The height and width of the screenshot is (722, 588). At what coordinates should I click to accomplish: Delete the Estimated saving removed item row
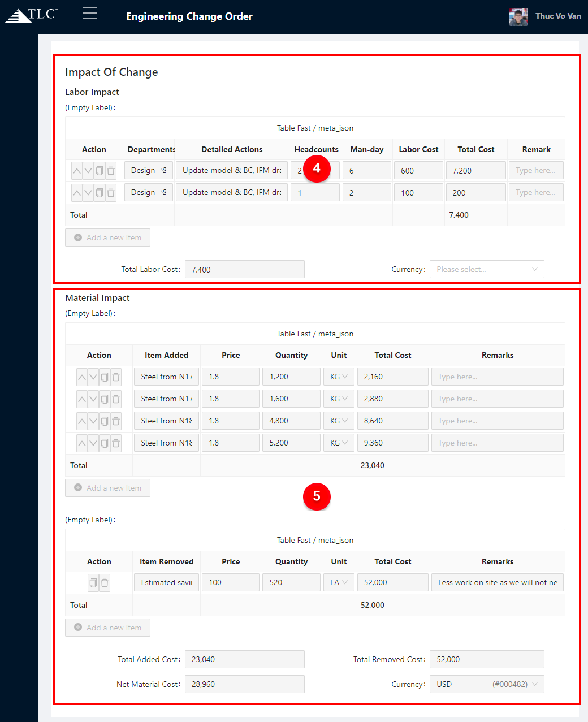coord(105,583)
